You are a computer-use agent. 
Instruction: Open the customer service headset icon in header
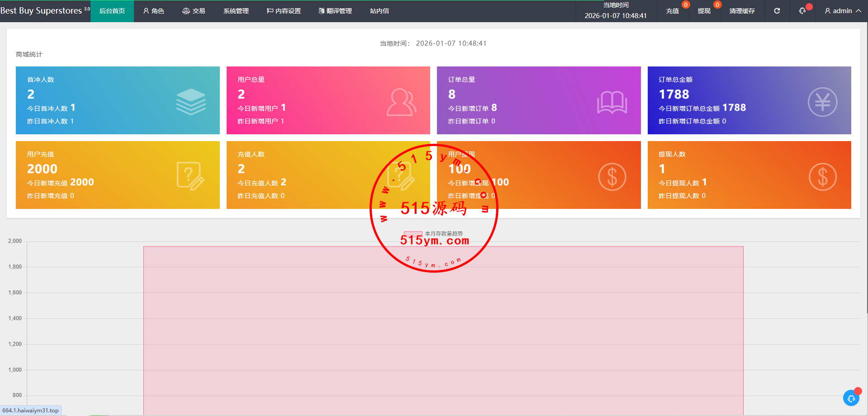pos(802,11)
